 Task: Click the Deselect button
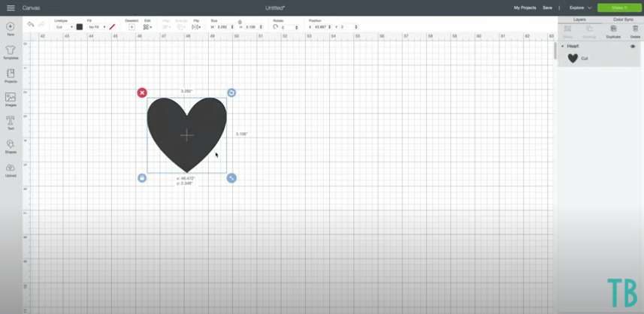(132, 27)
